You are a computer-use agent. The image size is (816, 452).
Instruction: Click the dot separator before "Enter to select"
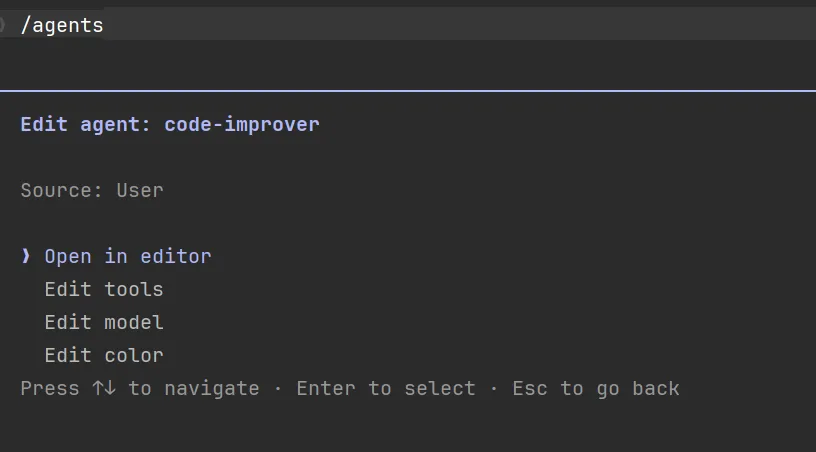pyautogui.click(x=278, y=388)
